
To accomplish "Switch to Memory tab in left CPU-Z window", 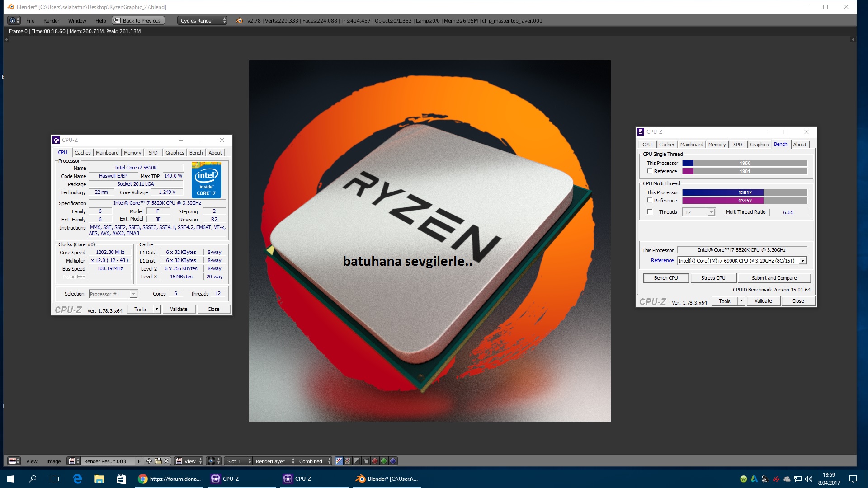I will pyautogui.click(x=132, y=153).
